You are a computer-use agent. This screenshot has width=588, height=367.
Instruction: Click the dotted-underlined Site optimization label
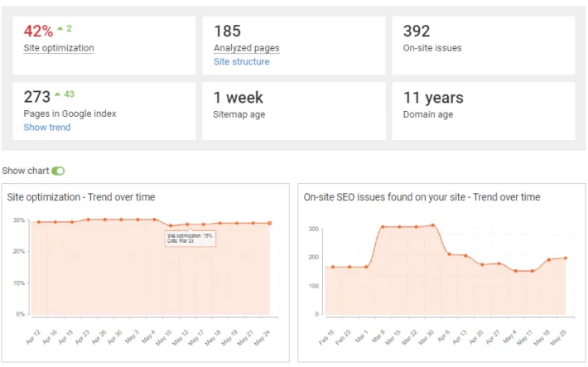tap(59, 48)
